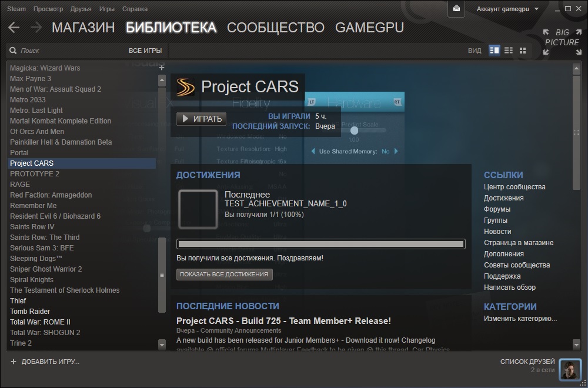This screenshot has height=388, width=588.
Task: Click the achievement icon thumbnail
Action: 198,209
